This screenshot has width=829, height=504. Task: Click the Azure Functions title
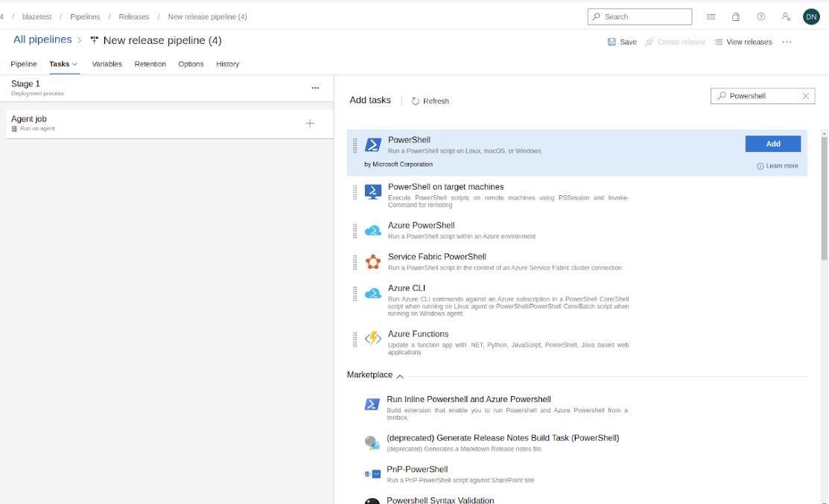tap(418, 334)
